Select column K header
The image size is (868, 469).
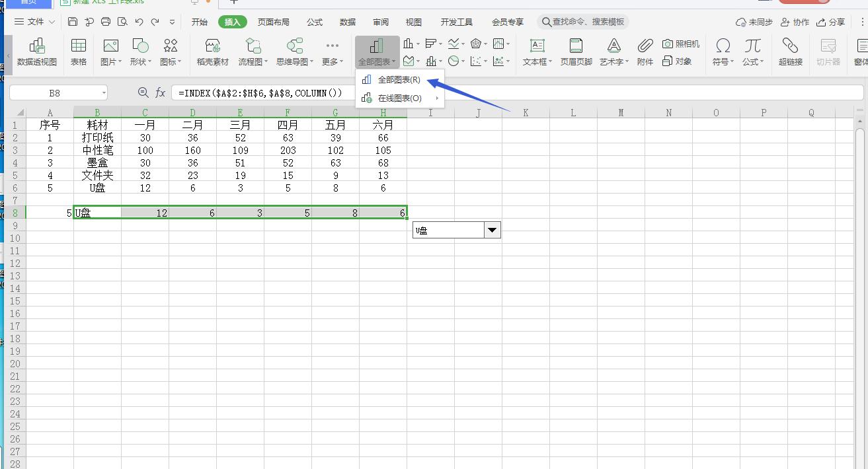[x=526, y=112]
